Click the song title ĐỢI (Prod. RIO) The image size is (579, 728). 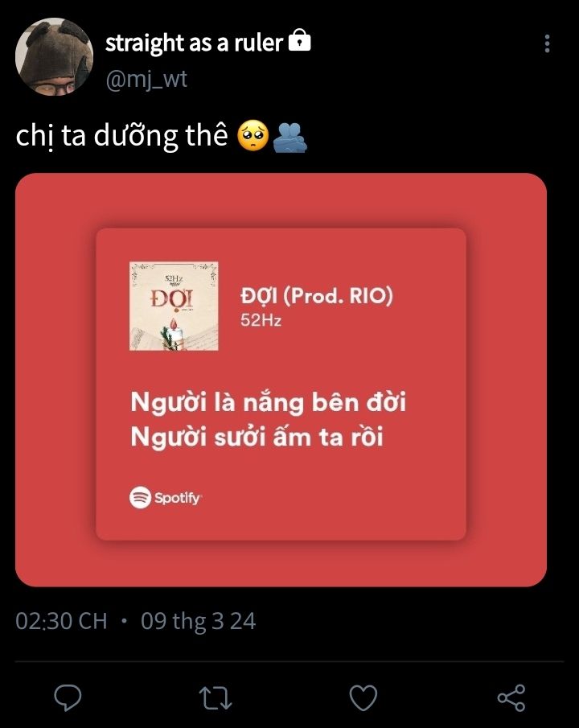pos(317,296)
